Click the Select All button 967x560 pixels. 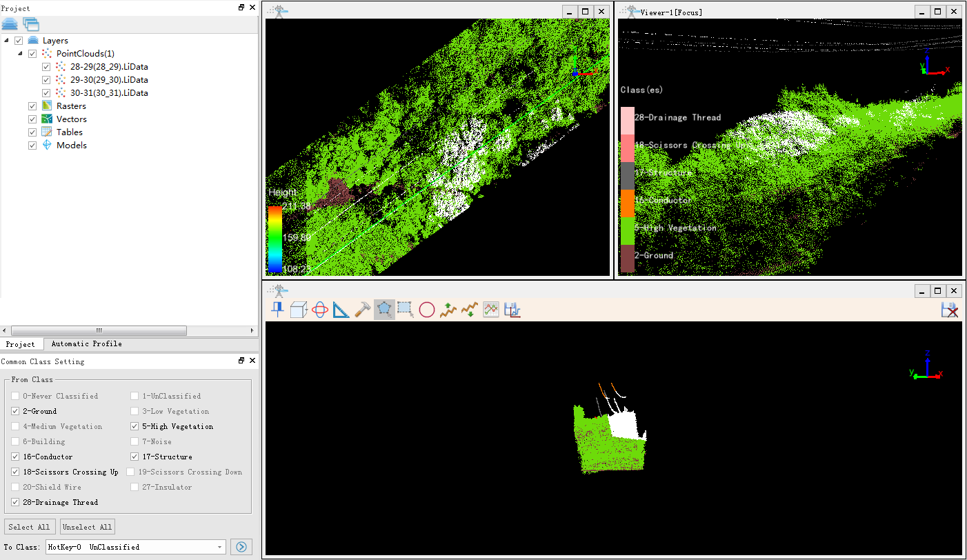pos(30,527)
